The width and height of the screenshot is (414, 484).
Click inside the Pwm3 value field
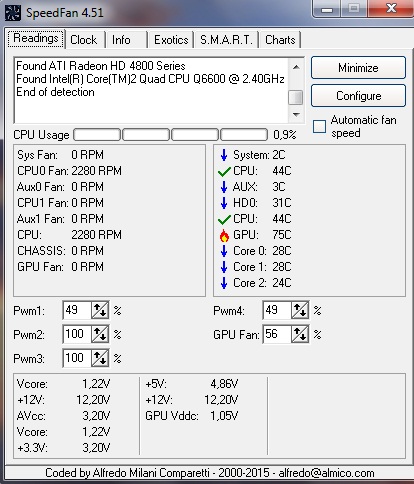pos(77,358)
